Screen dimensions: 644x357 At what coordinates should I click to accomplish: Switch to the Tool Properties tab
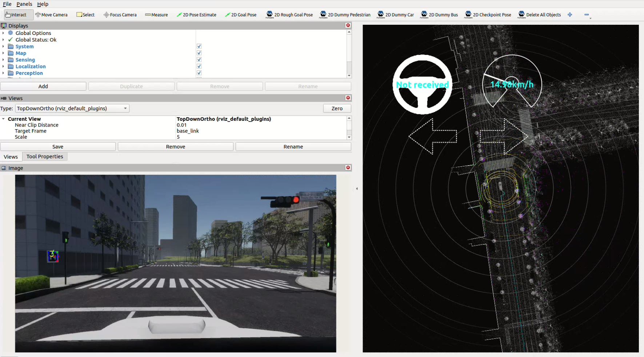(44, 156)
